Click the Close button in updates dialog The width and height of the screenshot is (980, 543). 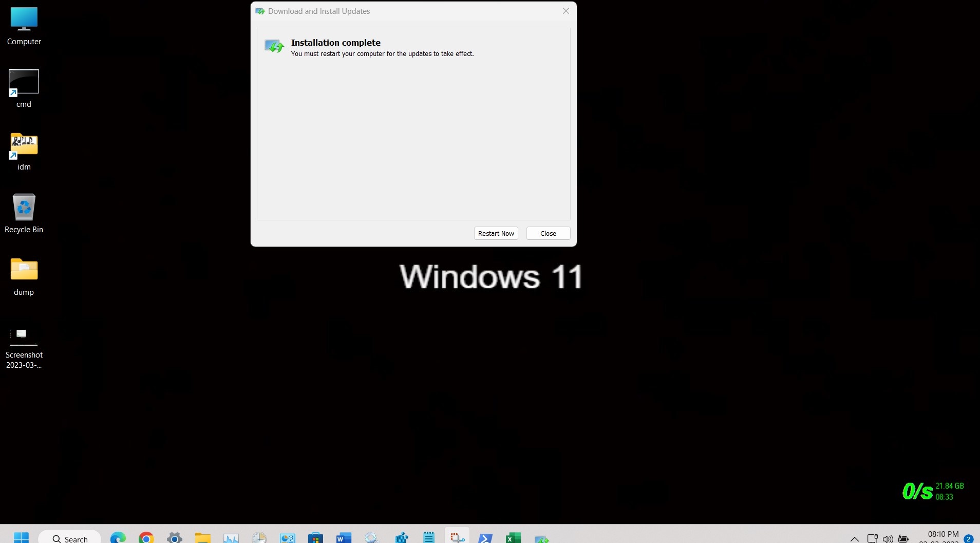tap(548, 233)
